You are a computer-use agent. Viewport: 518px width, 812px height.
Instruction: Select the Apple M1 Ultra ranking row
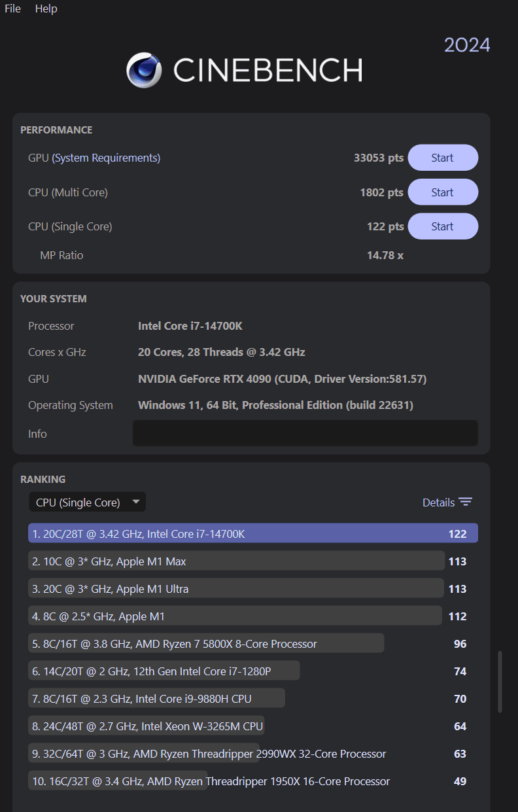click(253, 589)
